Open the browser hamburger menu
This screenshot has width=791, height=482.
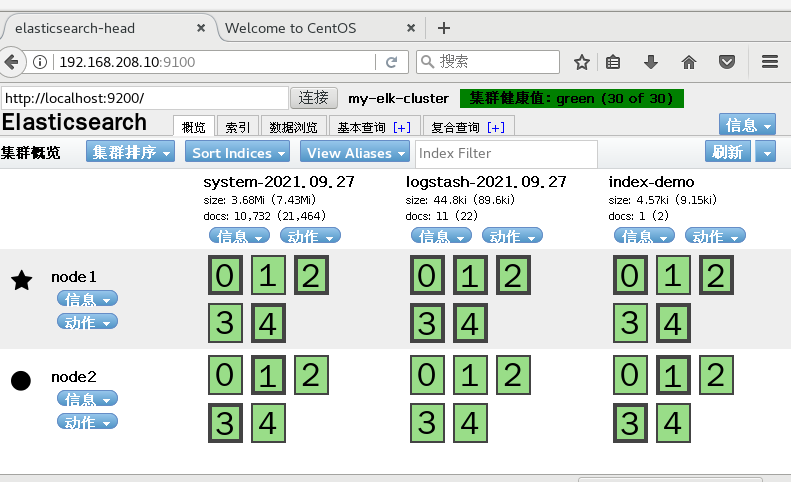(770, 62)
